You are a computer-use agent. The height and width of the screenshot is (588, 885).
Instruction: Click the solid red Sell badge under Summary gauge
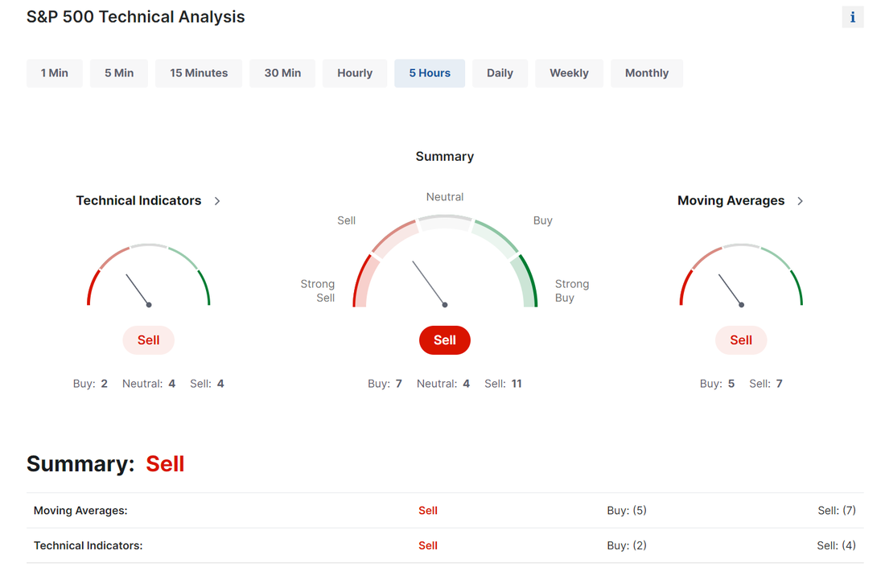click(x=445, y=339)
